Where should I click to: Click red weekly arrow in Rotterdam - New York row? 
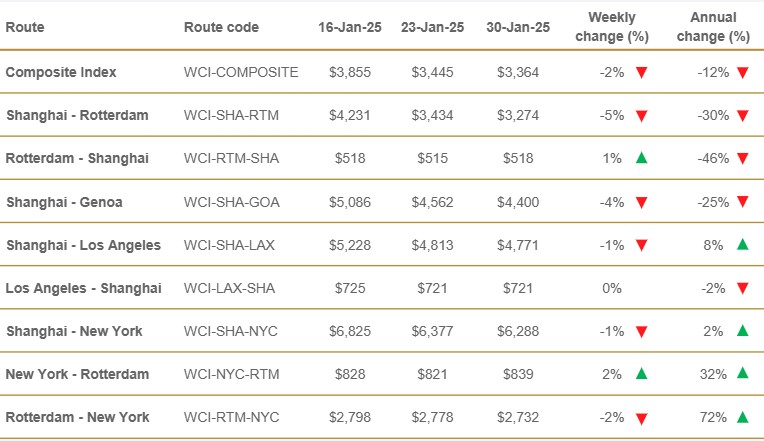click(641, 418)
